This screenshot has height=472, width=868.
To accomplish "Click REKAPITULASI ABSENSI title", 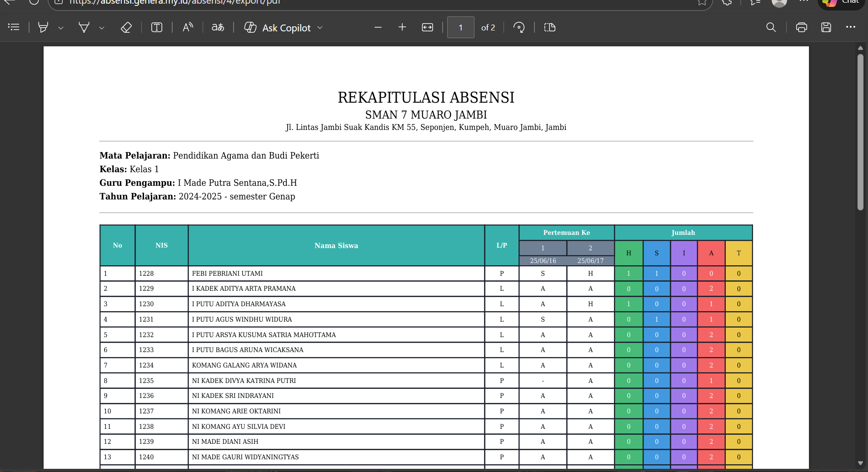I will [426, 97].
